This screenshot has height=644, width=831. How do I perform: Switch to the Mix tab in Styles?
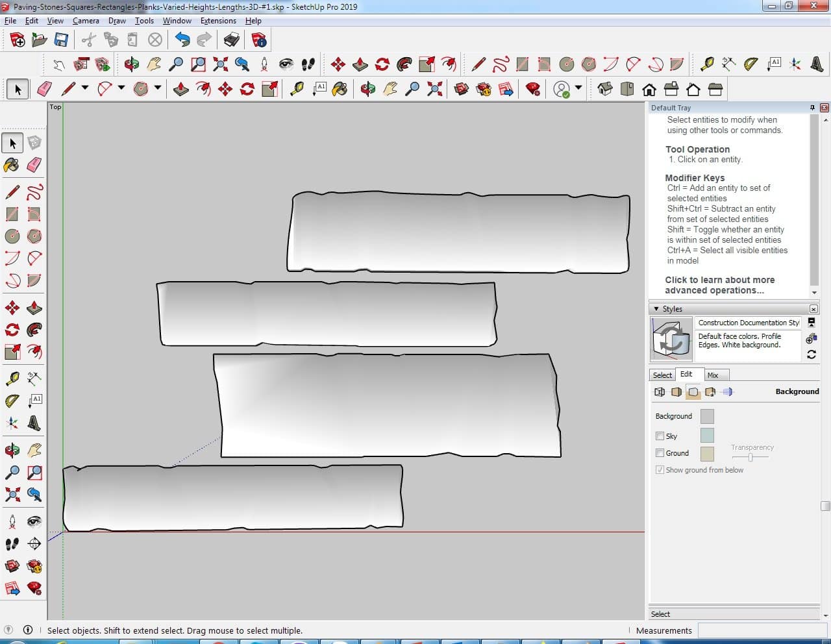click(713, 375)
